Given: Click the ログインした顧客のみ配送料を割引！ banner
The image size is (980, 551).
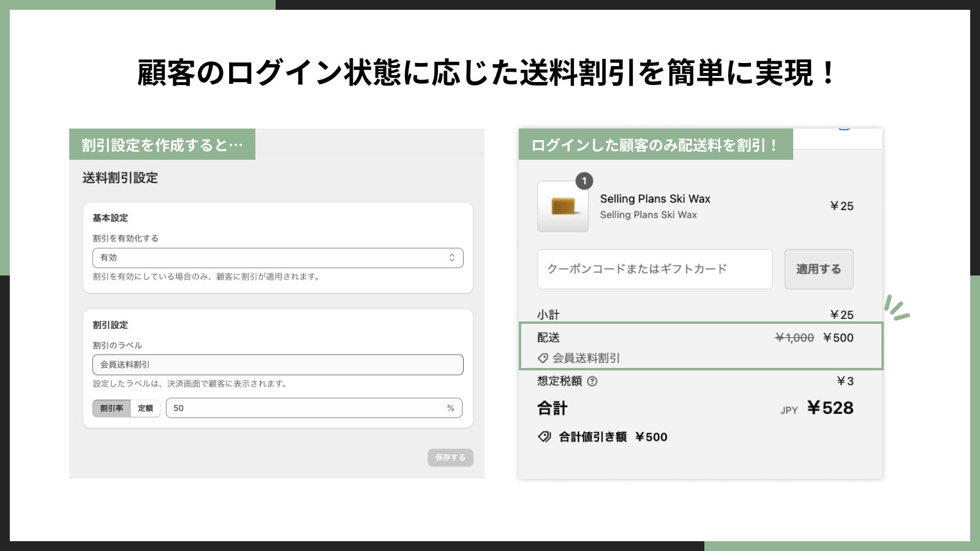Looking at the screenshot, I should pyautogui.click(x=656, y=144).
